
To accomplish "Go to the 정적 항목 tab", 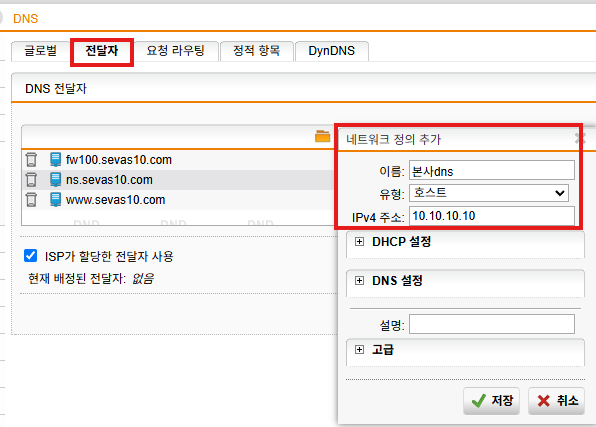I will [257, 51].
